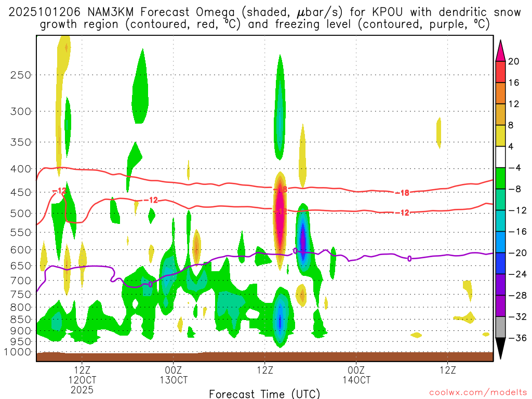Click the black arrow tip below the colorbar
Viewport: 532px width, 399px height.
[500, 348]
